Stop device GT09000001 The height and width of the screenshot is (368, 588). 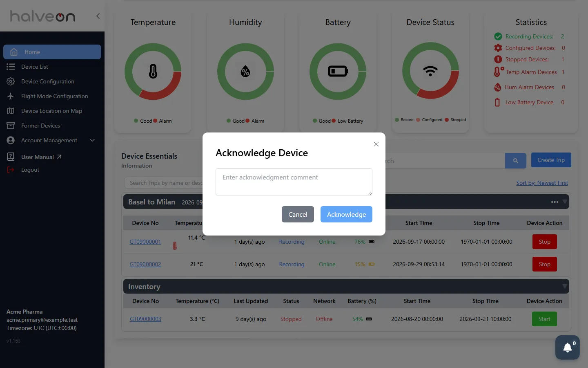click(544, 242)
